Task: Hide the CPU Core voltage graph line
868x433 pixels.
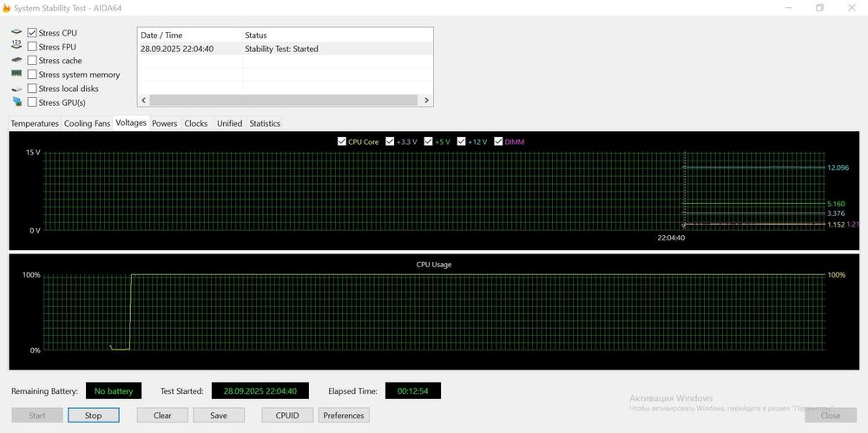Action: tap(341, 141)
